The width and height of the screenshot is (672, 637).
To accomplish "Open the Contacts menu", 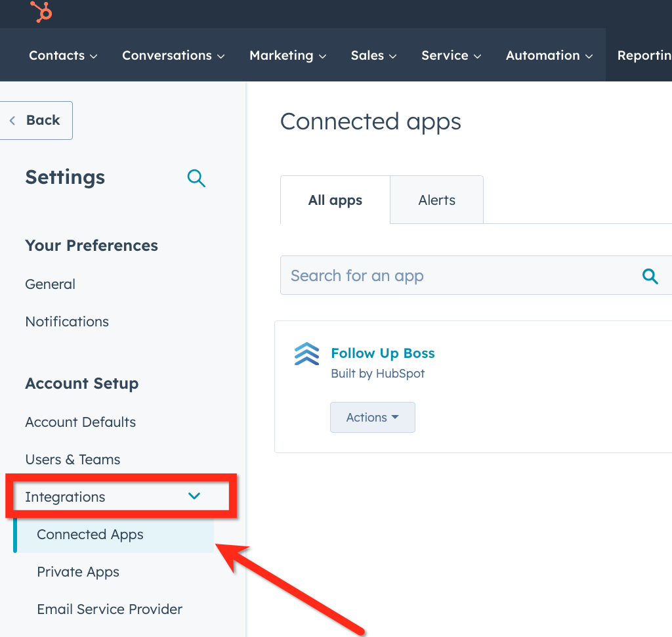I will pyautogui.click(x=63, y=55).
